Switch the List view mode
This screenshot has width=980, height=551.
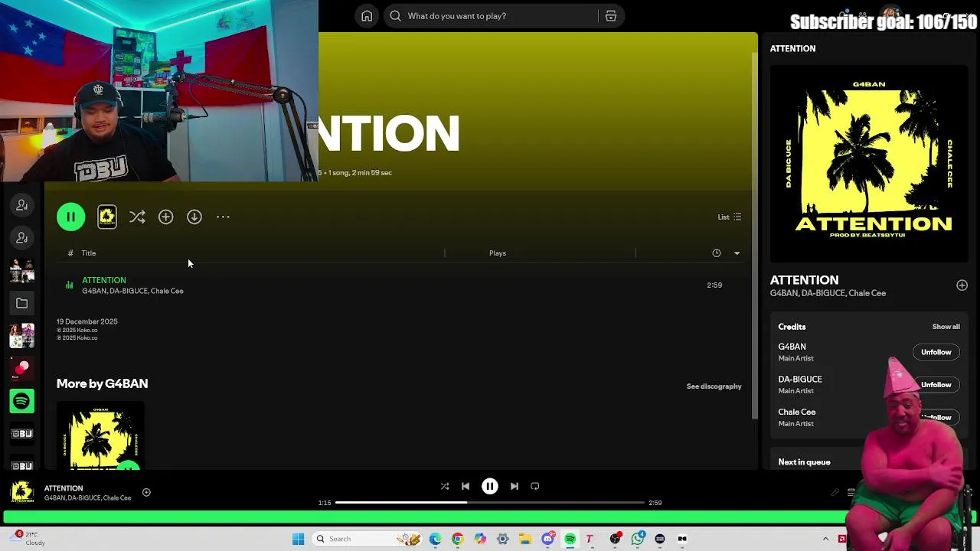click(729, 217)
